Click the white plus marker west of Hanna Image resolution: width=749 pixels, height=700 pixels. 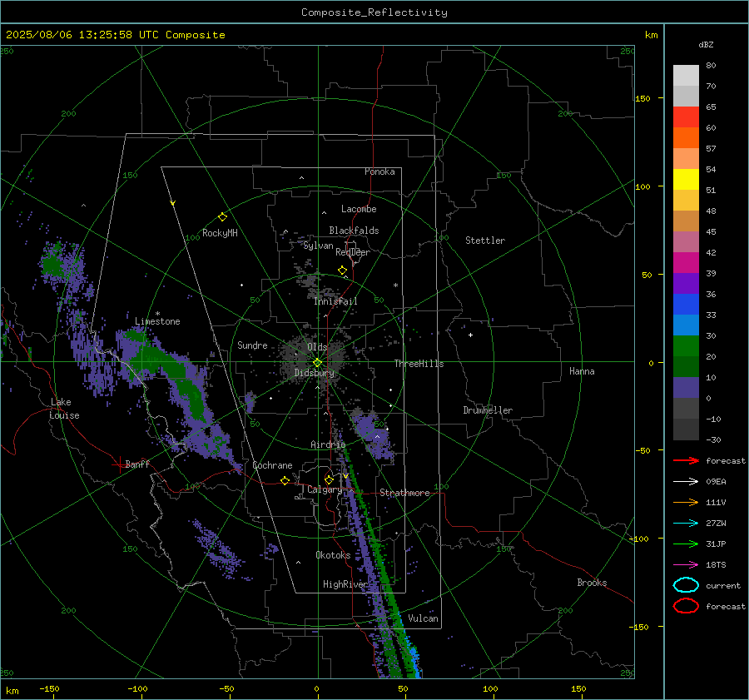tap(470, 335)
